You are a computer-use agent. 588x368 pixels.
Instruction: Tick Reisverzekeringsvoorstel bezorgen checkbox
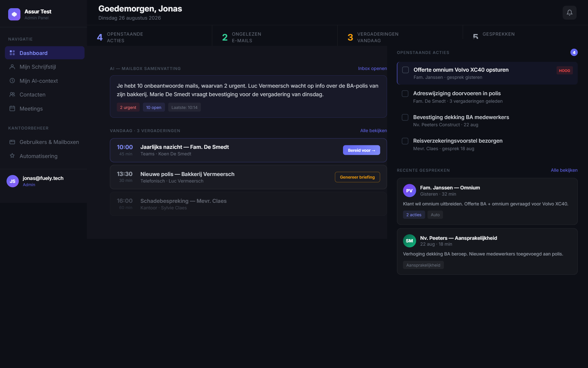pyautogui.click(x=405, y=141)
